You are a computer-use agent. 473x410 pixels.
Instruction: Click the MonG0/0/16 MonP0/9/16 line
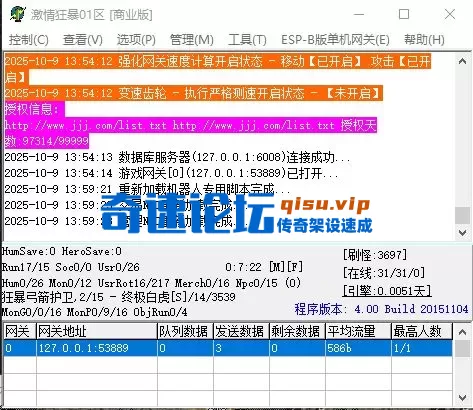(94, 312)
